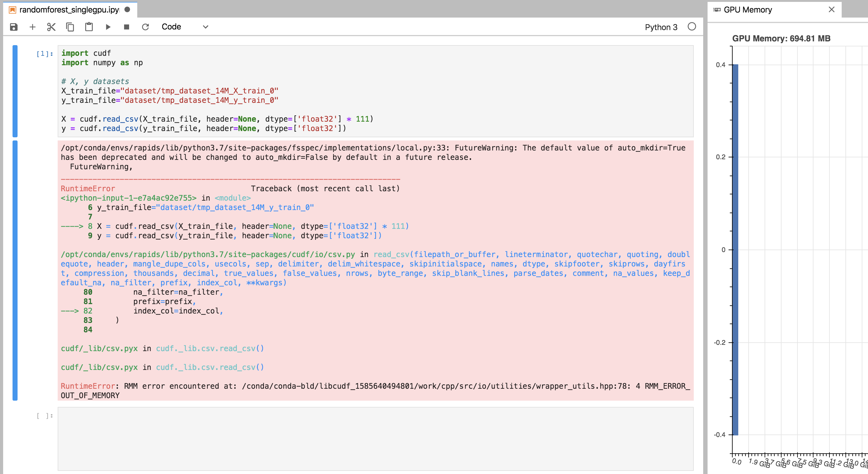Check kernel status via the busy indicator circle
Screen dimensions: 868x474
click(x=693, y=27)
